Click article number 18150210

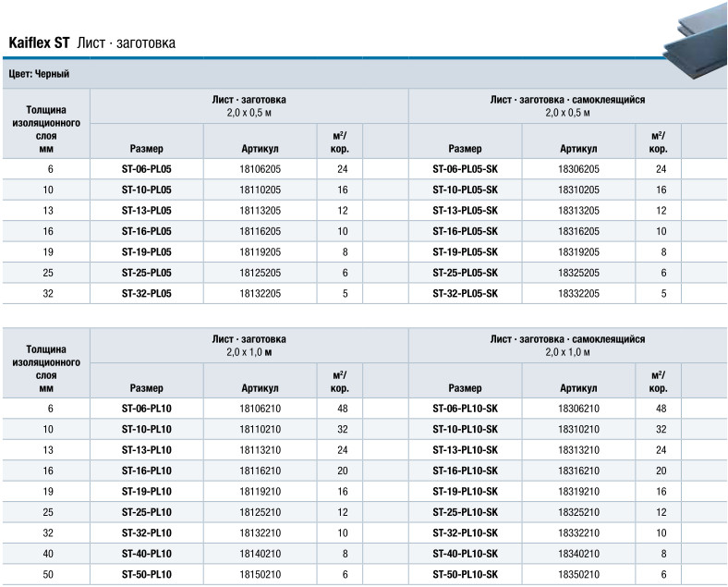point(260,574)
